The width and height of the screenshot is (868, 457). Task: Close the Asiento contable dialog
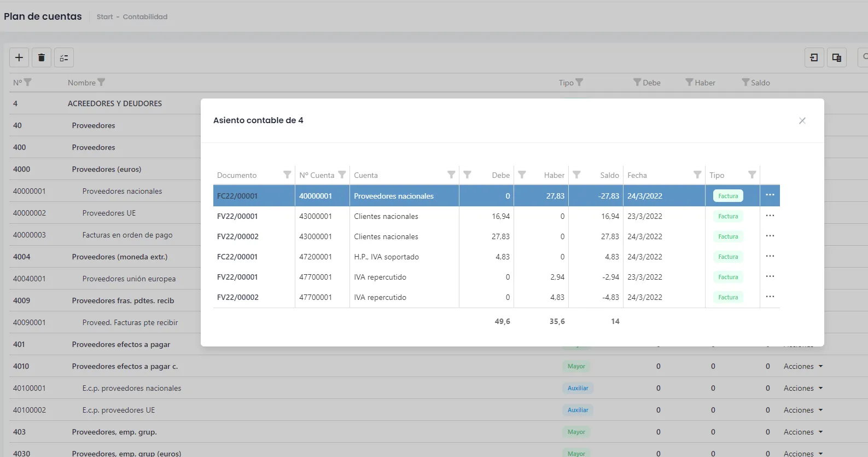click(x=802, y=120)
